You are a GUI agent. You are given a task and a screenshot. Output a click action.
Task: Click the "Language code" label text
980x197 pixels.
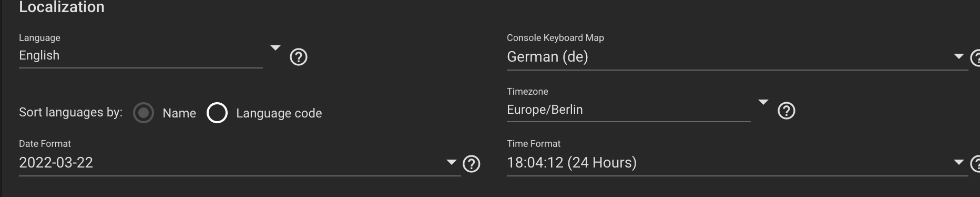(279, 113)
